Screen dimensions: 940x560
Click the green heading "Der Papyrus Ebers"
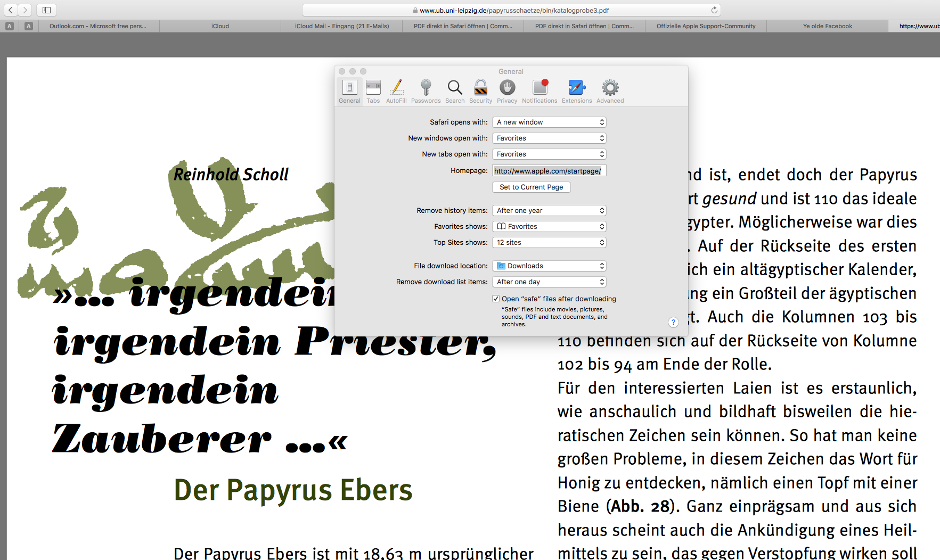coord(293,490)
